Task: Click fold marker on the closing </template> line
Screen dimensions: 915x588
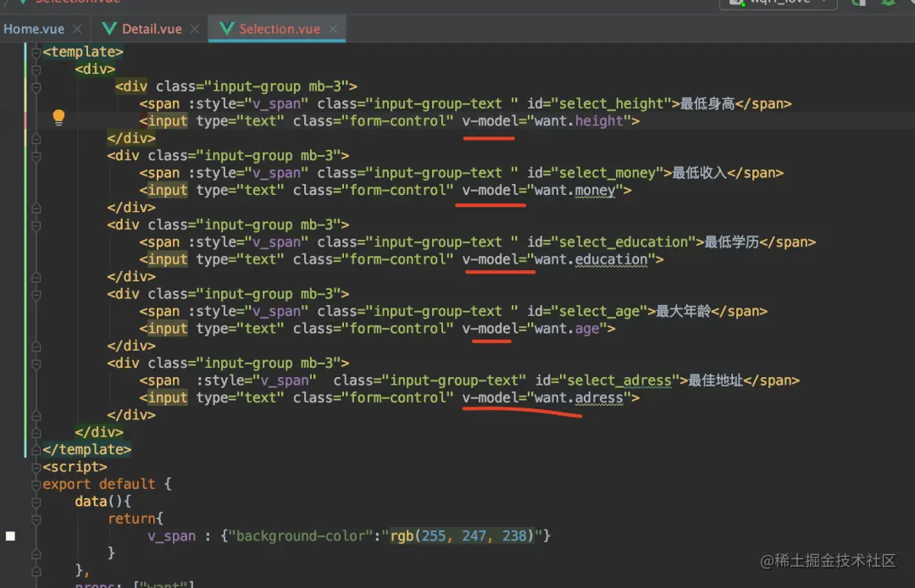Action: (x=36, y=451)
